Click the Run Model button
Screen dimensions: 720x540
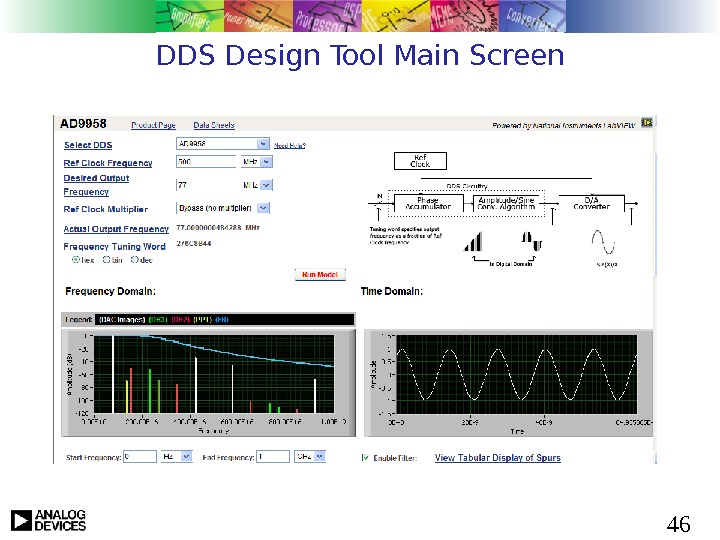coord(320,275)
